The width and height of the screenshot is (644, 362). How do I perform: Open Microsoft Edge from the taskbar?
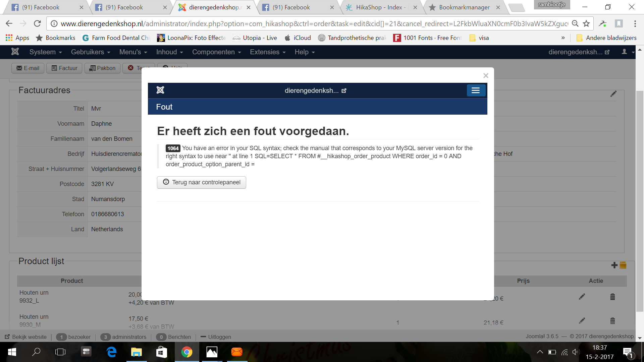point(111,352)
